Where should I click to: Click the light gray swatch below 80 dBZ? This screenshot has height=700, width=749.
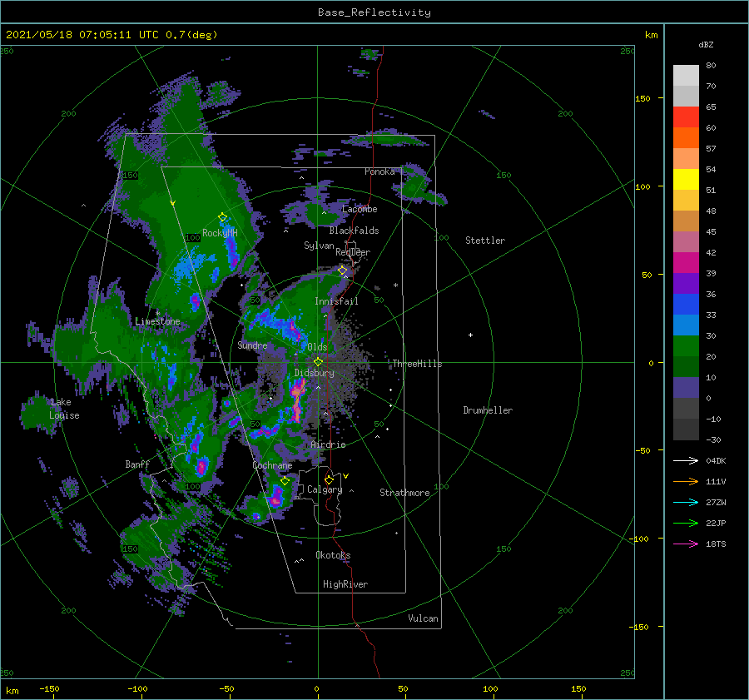click(686, 75)
